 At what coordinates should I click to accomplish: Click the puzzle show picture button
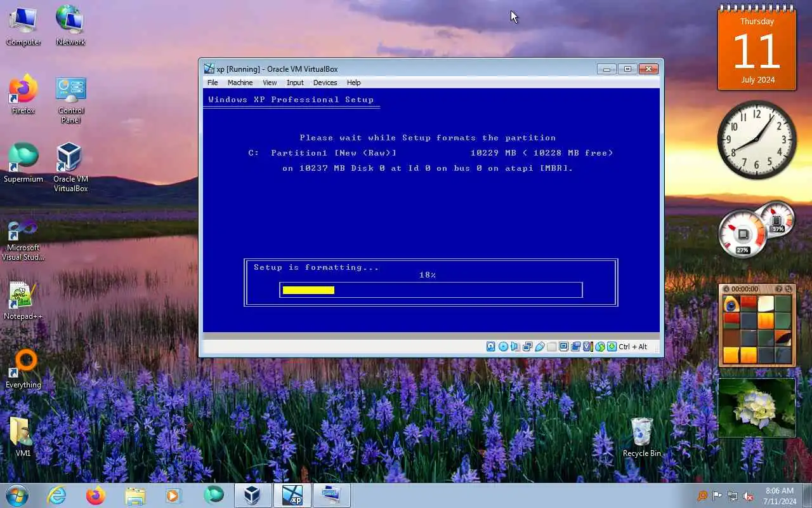coord(779,289)
